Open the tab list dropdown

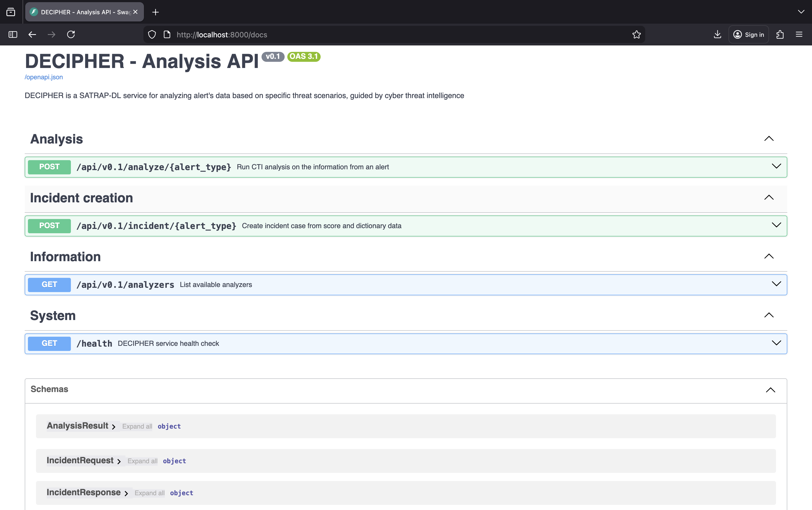801,12
